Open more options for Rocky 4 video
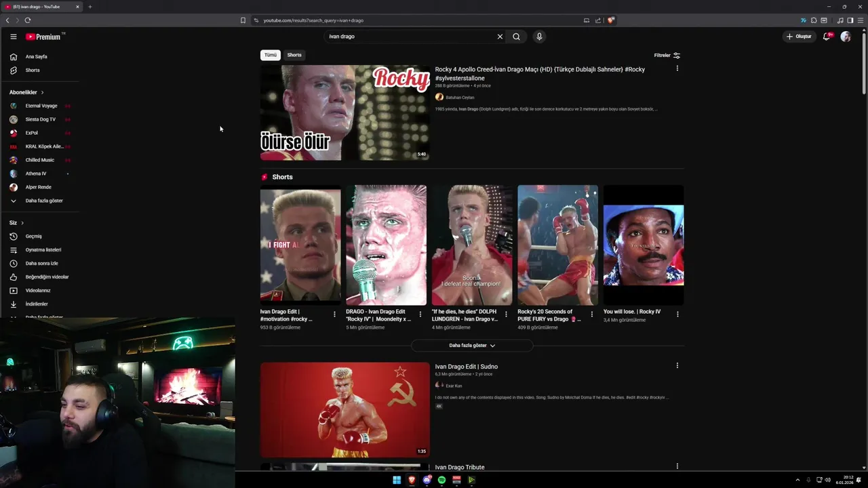868x488 pixels. pos(677,68)
